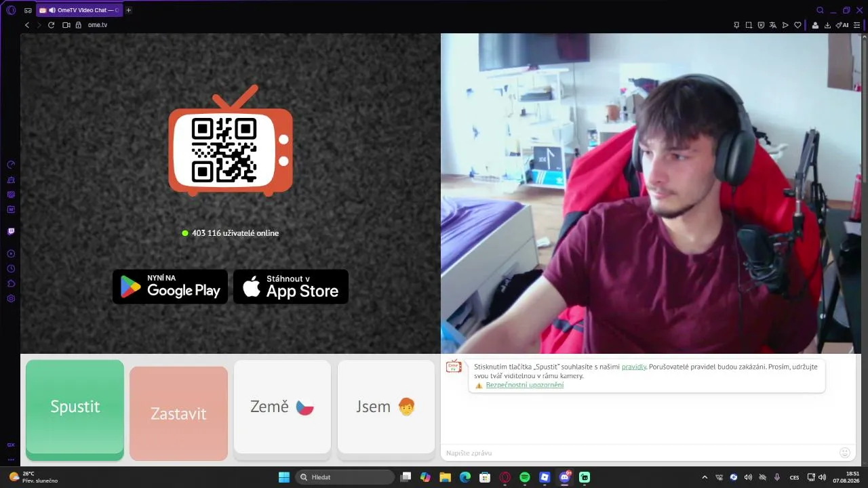
Task: Open the GX Corner sidebar button
Action: [11, 445]
